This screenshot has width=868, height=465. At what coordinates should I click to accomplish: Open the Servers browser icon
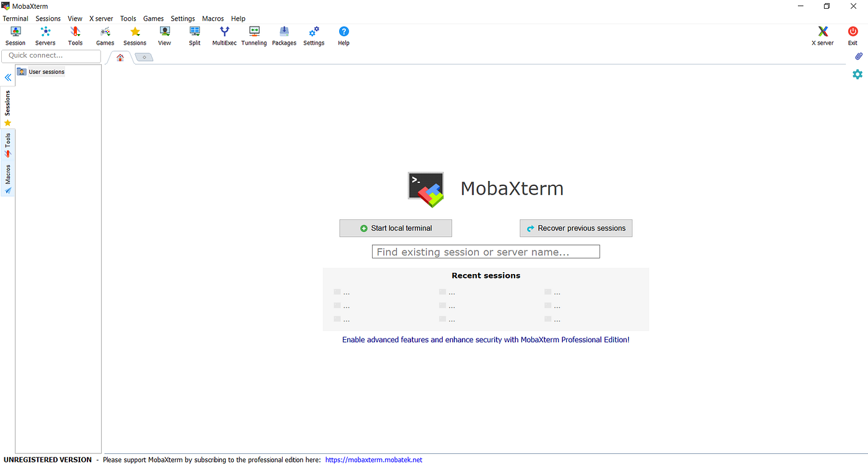click(x=45, y=35)
